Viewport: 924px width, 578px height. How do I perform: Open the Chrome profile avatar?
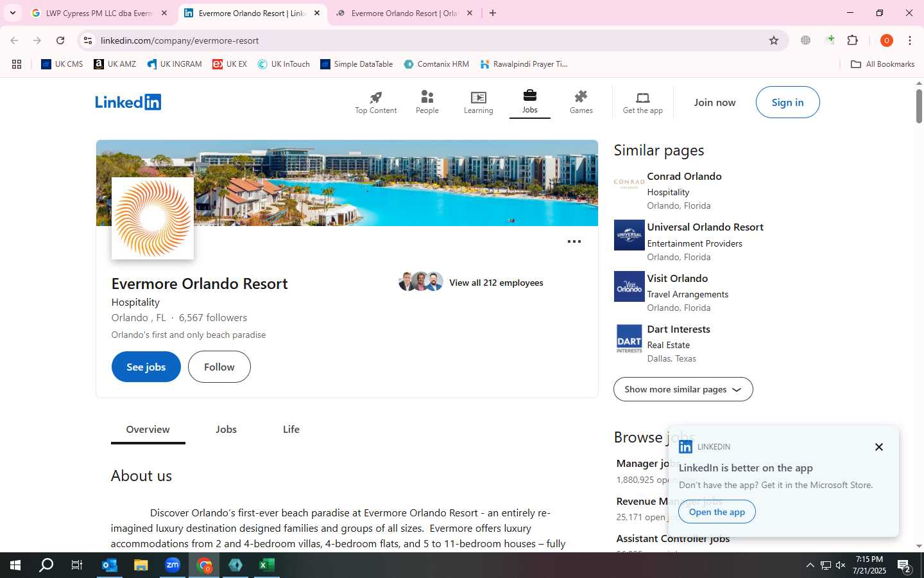887,40
